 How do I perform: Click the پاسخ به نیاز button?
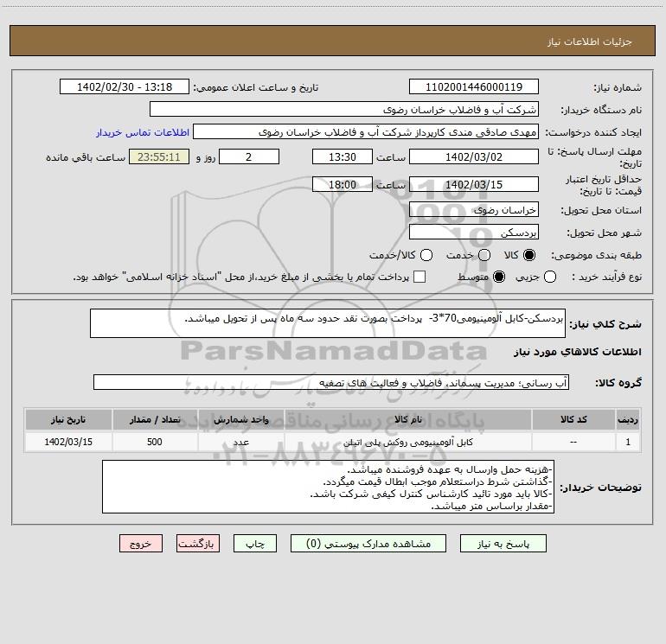503,544
